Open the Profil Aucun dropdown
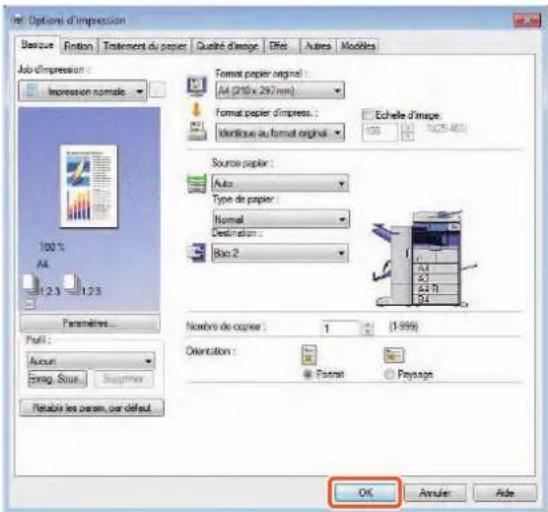The width and height of the screenshot is (548, 512). click(91, 361)
